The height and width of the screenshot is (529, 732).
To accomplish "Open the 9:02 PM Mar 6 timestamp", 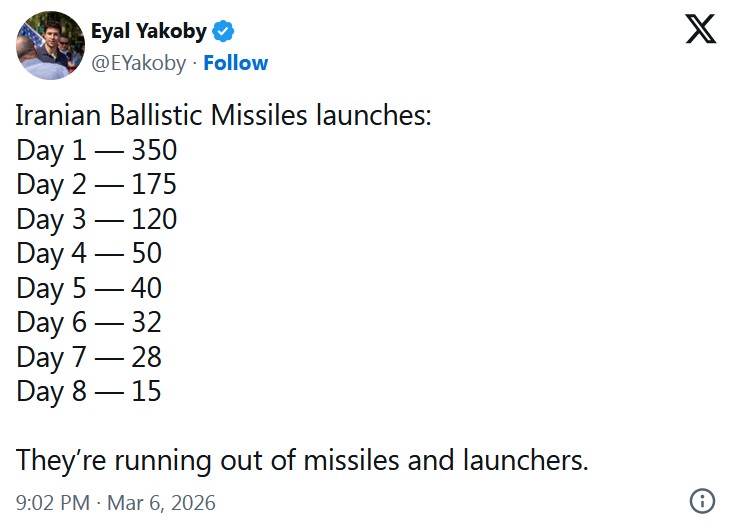I will click(115, 502).
